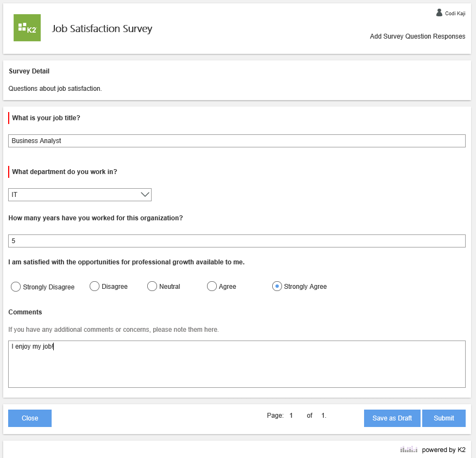Open the department dropdown arrow
This screenshot has width=476, height=458.
[x=145, y=195]
